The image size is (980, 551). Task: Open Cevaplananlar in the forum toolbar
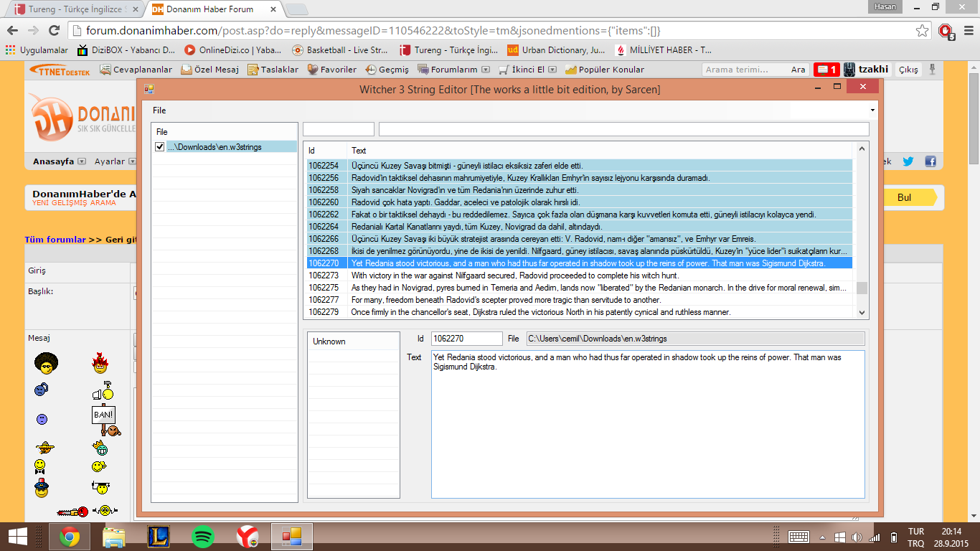[136, 70]
